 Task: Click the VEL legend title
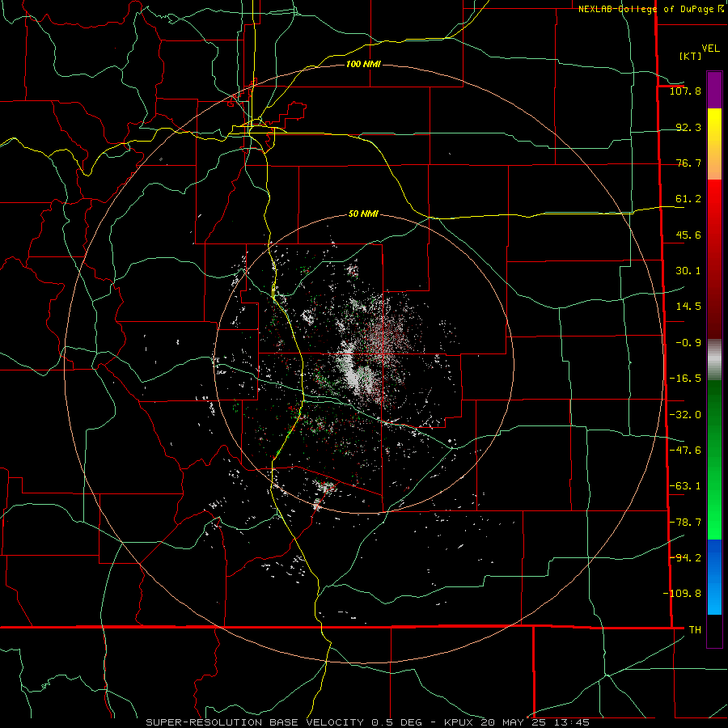710,49
